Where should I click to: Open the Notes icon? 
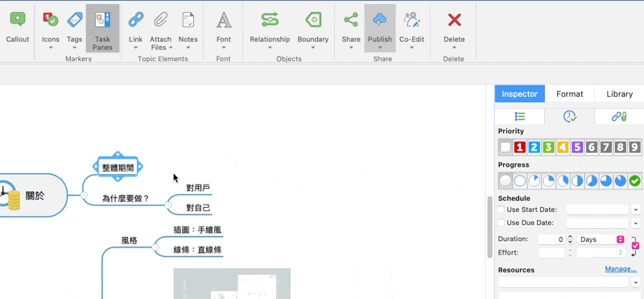tap(188, 19)
